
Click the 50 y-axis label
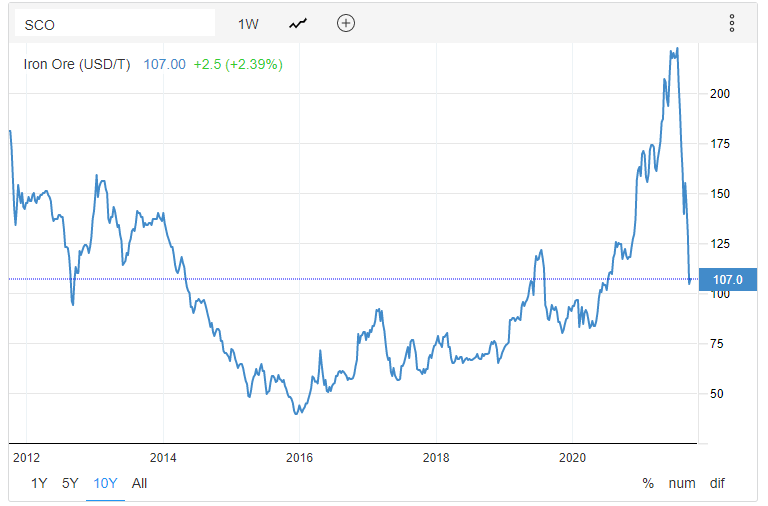[717, 393]
